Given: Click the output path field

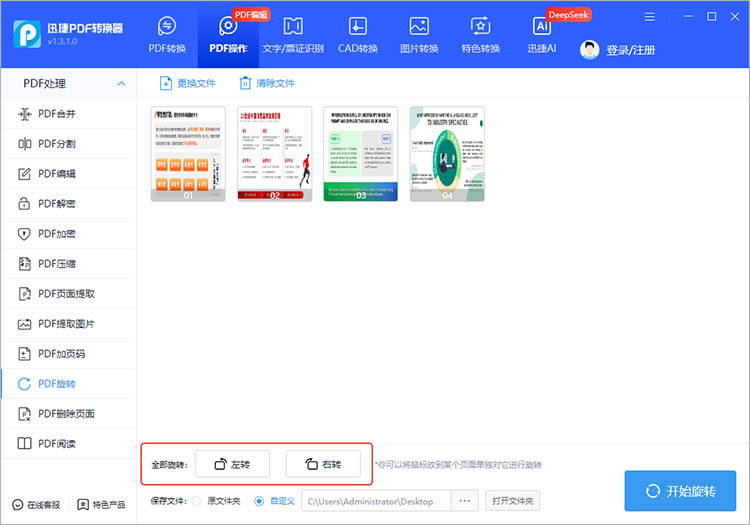Looking at the screenshot, I should [x=376, y=501].
